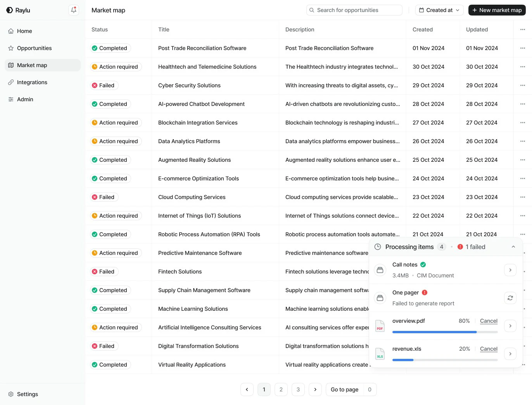
Task: Click the Failed status on Fintech Solutions row
Action: [x=104, y=272]
